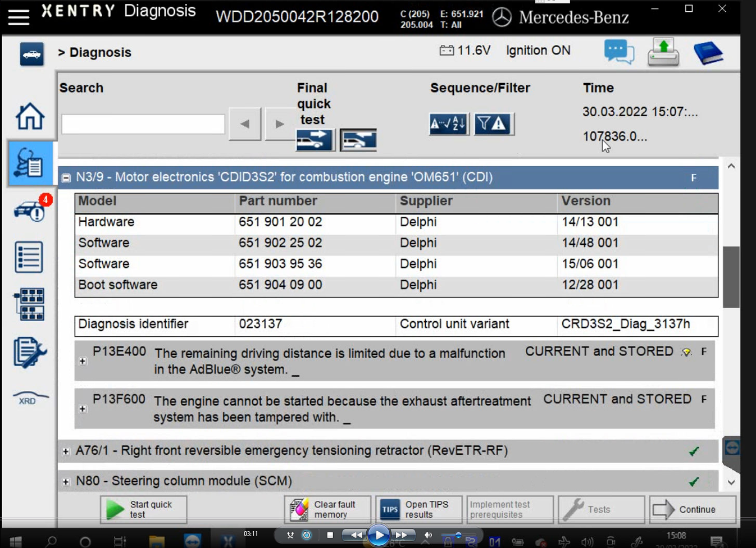Viewport: 756px width, 548px height.
Task: Open TIPS results
Action: point(418,509)
